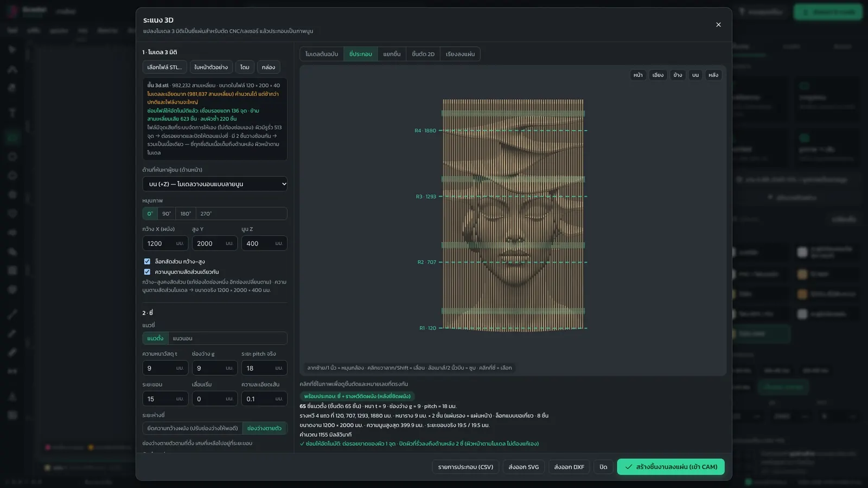Edit the ช่องว่าง g gap field
The height and width of the screenshot is (488, 868).
tap(215, 368)
